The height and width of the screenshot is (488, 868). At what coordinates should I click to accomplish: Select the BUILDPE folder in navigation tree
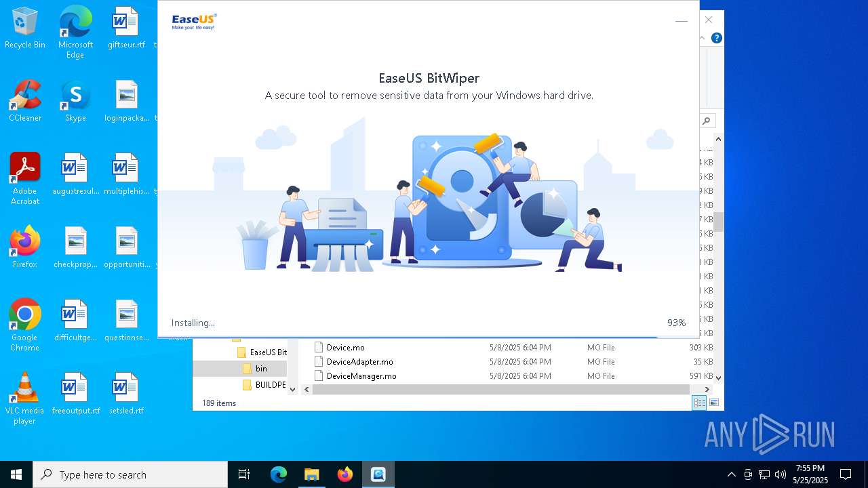(x=264, y=384)
